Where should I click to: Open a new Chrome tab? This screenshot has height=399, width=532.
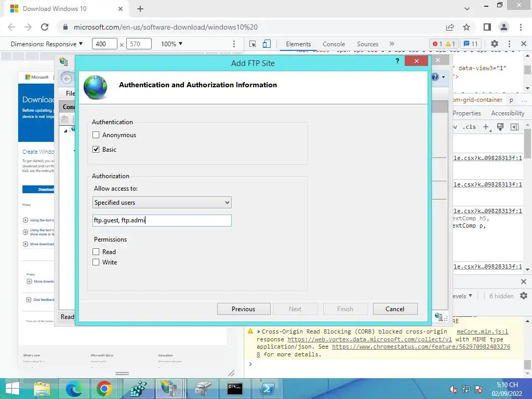click(140, 9)
